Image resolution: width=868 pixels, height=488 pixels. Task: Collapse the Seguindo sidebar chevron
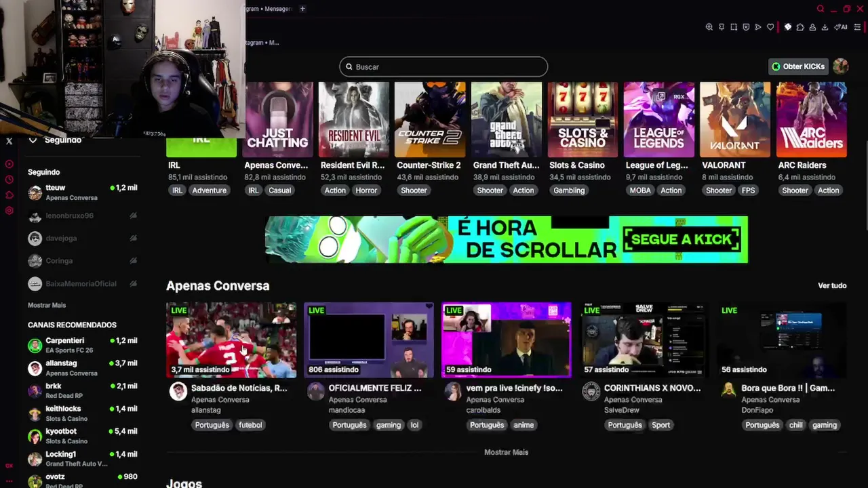(x=33, y=140)
